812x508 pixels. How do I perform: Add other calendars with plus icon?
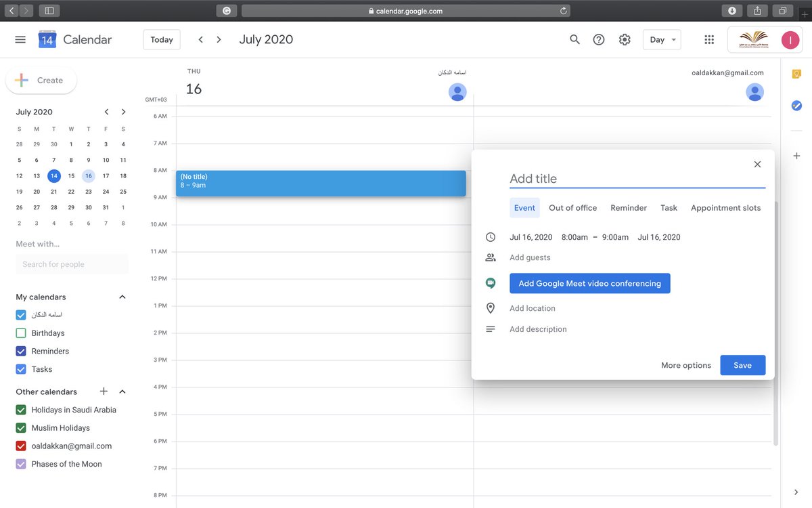pyautogui.click(x=104, y=391)
